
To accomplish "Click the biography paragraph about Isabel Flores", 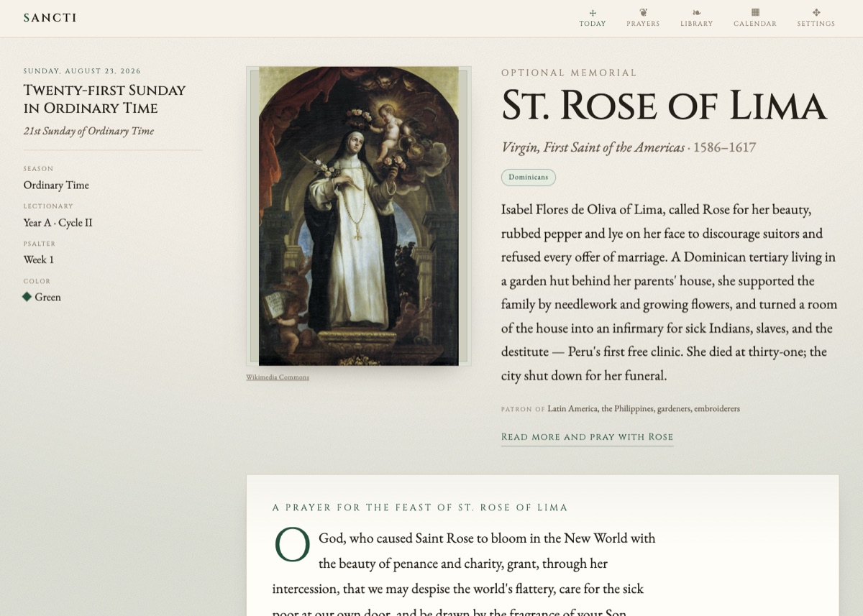I will point(670,293).
